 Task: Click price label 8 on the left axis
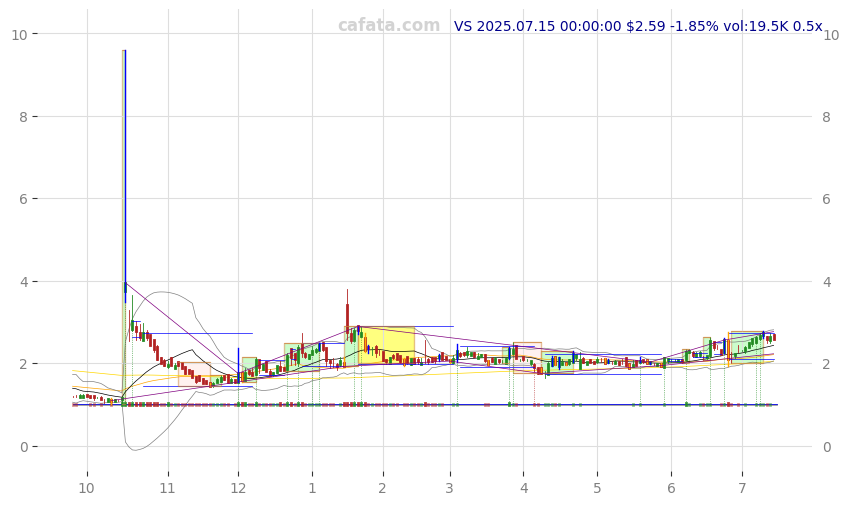[x=23, y=117]
